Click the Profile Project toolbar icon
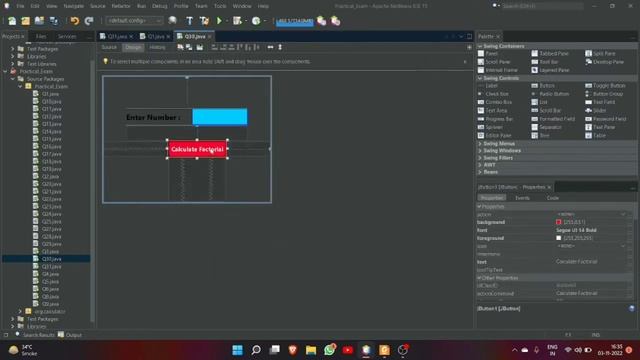The image size is (640, 360). click(x=256, y=21)
